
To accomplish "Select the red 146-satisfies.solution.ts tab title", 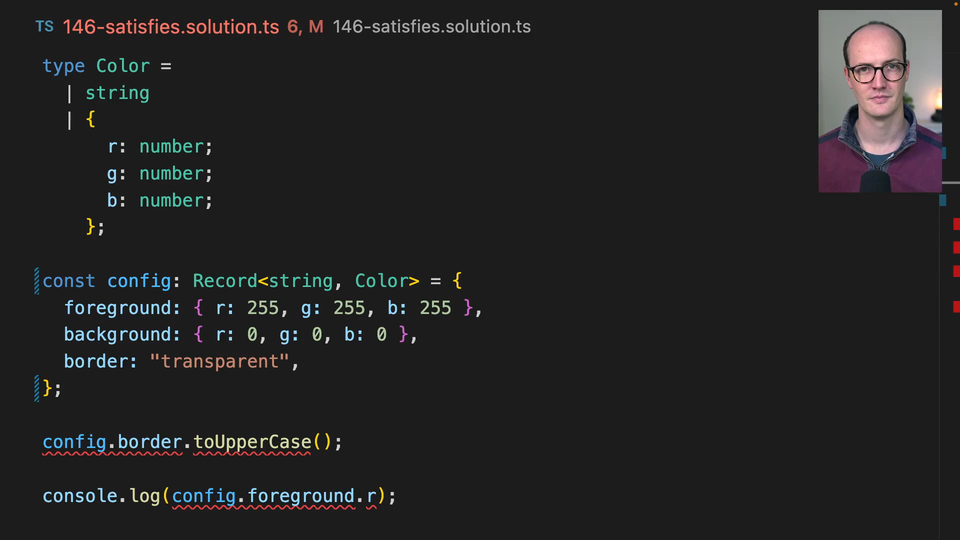I will click(171, 27).
